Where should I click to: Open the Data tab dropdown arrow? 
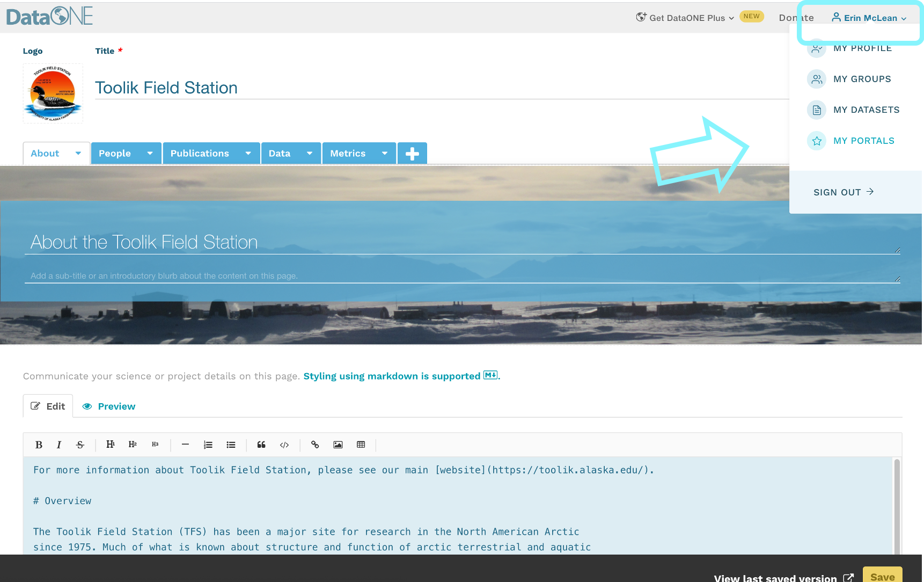pos(310,154)
